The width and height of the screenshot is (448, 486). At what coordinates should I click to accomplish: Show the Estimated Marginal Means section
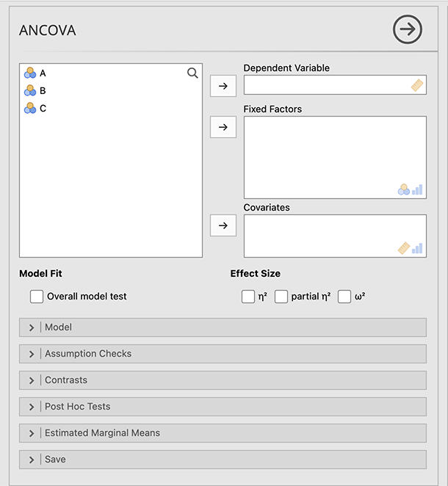click(223, 433)
